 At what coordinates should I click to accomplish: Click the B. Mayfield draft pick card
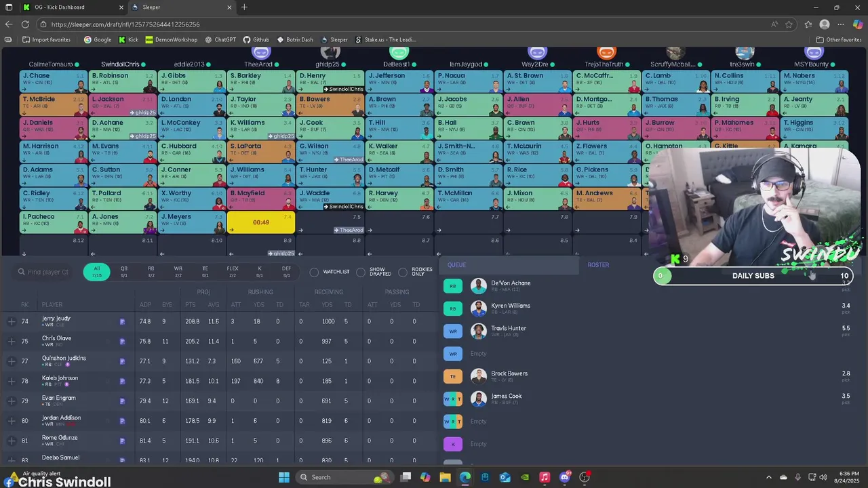[260, 199]
